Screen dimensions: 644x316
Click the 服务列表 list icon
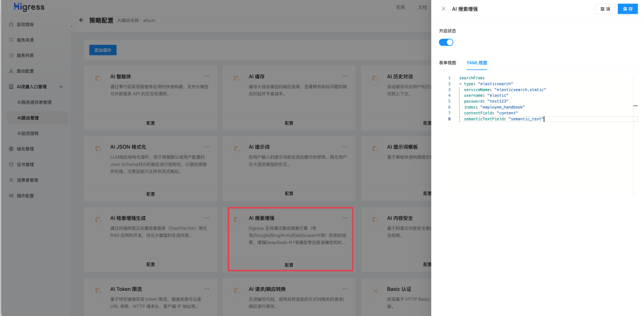point(11,55)
